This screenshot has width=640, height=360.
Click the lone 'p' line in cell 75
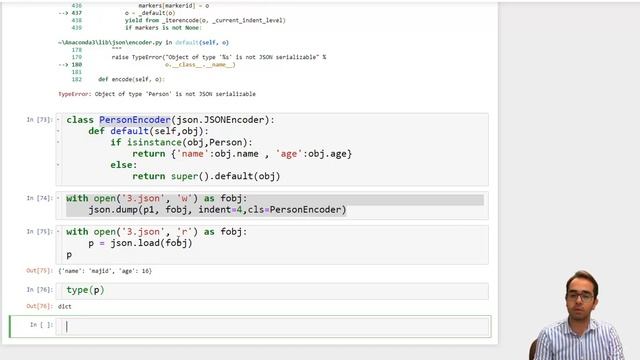tap(69, 255)
